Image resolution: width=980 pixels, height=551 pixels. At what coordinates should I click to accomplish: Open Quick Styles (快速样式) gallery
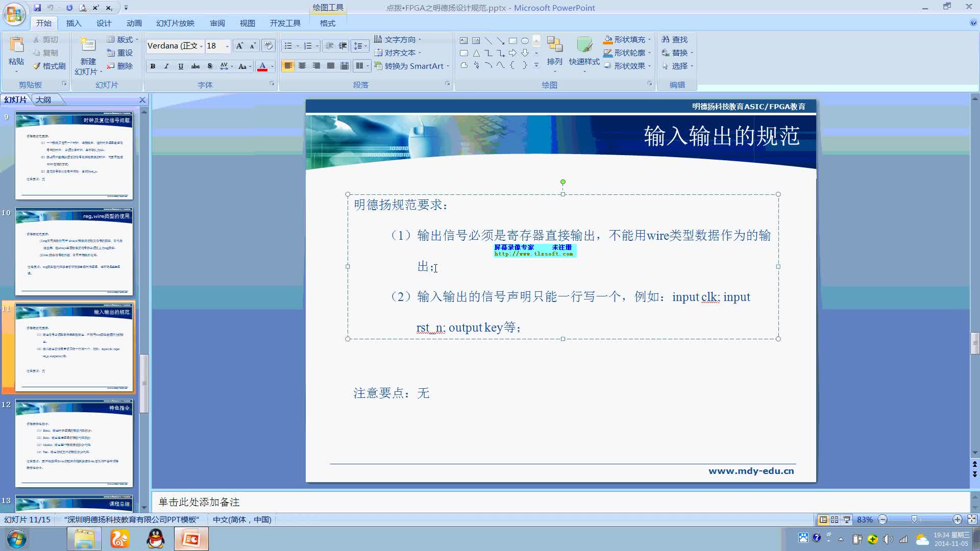[x=584, y=54]
